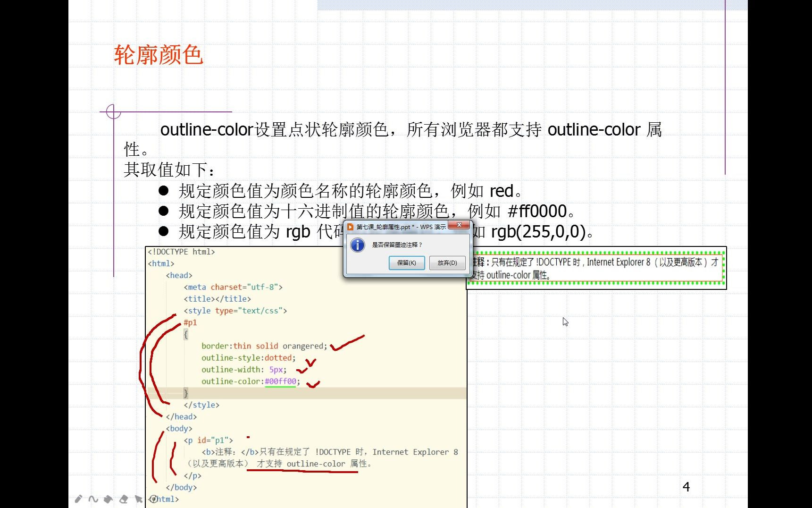Select the eraser annotation tool

click(124, 499)
